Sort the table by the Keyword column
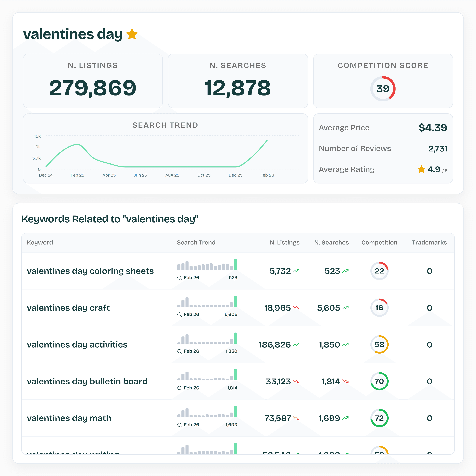The width and height of the screenshot is (476, 476). click(40, 242)
